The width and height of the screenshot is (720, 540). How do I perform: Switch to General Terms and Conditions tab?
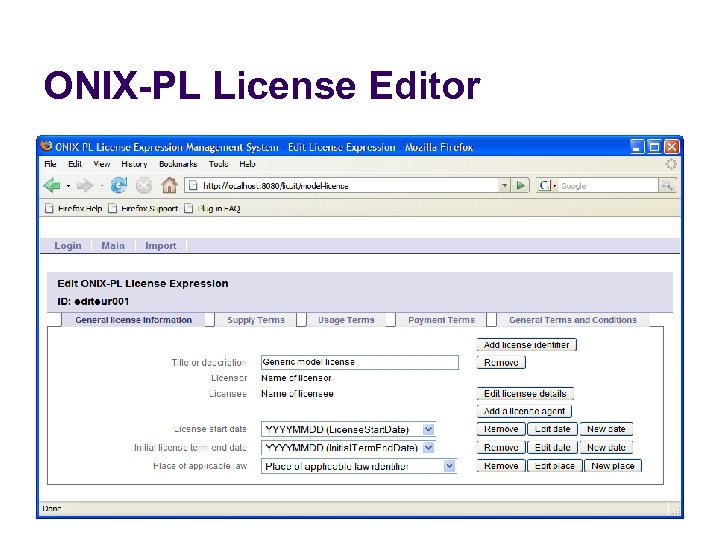pos(573,320)
